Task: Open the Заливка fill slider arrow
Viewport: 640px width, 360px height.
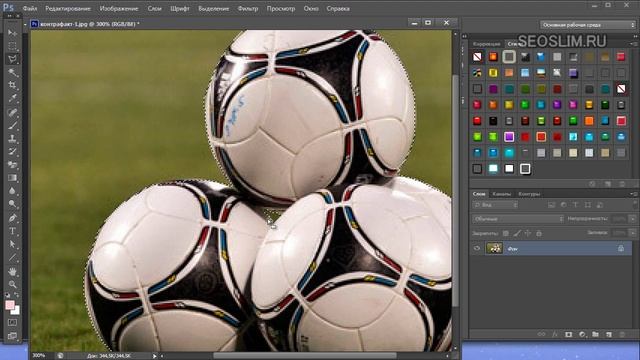Action: pyautogui.click(x=632, y=233)
